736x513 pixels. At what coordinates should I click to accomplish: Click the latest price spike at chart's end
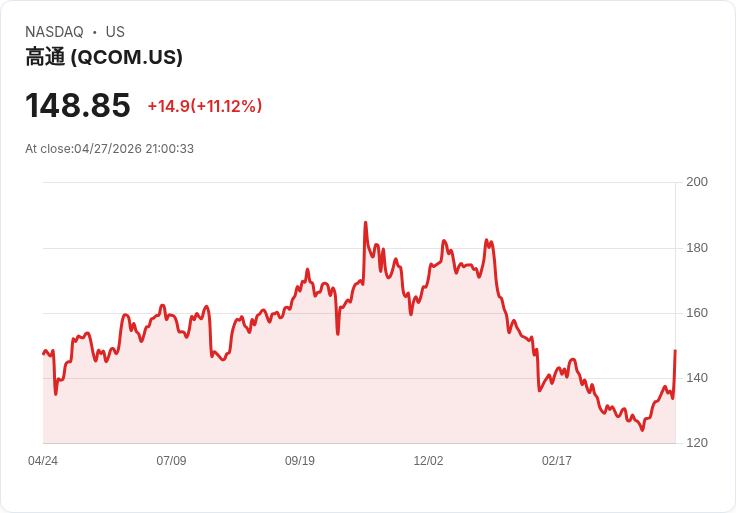tap(675, 351)
